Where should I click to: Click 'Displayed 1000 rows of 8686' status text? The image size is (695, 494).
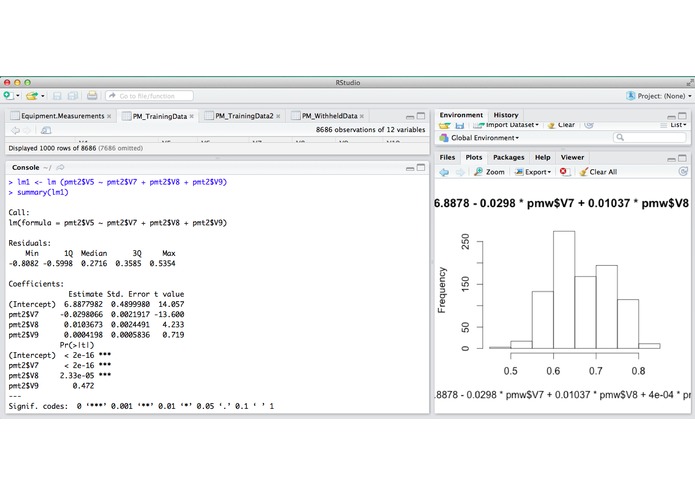click(x=76, y=148)
